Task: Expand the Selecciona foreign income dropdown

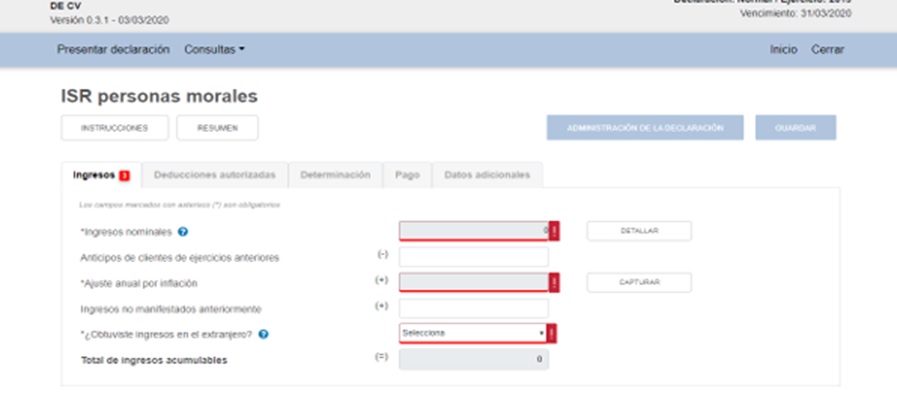Action: tap(473, 334)
